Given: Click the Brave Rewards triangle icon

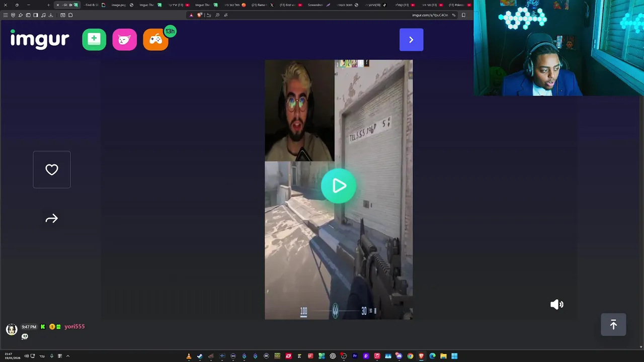Looking at the screenshot, I should (191, 15).
